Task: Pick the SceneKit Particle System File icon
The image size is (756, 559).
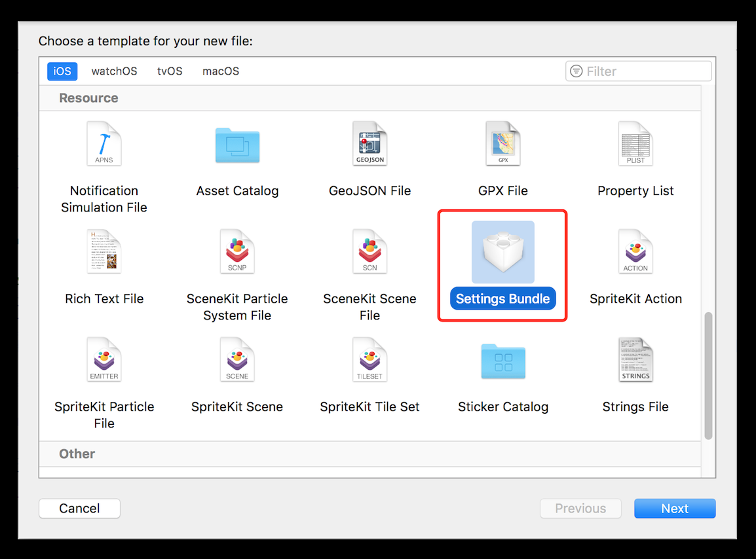Action: 237,251
